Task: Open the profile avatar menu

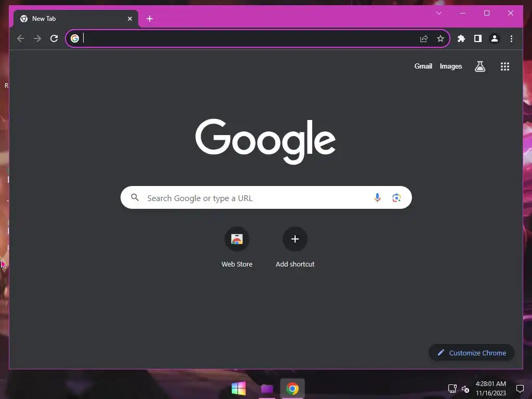Action: pyautogui.click(x=495, y=38)
